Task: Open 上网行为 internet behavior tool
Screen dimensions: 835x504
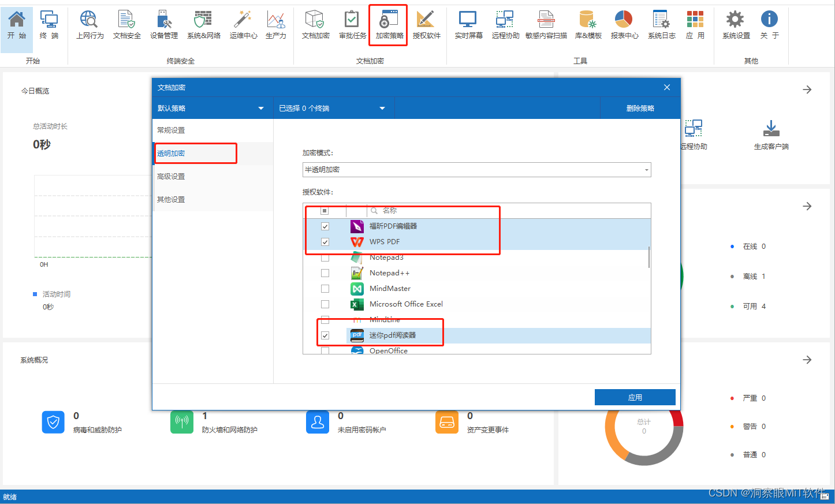Action: pos(90,25)
